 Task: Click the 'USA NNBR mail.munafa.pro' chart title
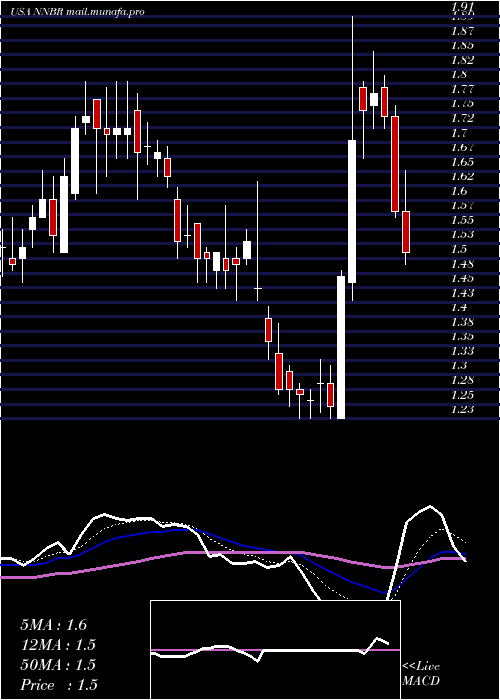coord(78,12)
